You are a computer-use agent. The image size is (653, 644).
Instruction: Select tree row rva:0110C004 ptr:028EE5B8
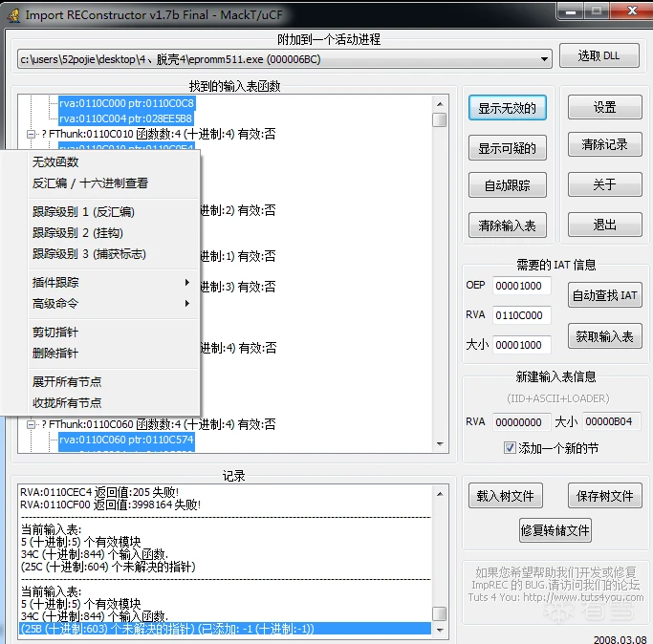126,118
